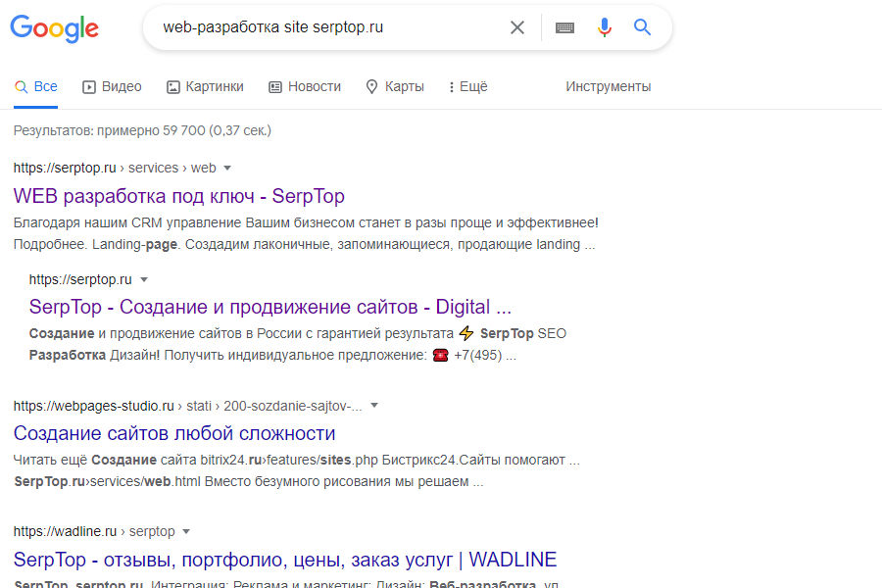Image resolution: width=882 pixels, height=588 pixels.
Task: Open the Видео search tab
Action: (112, 86)
